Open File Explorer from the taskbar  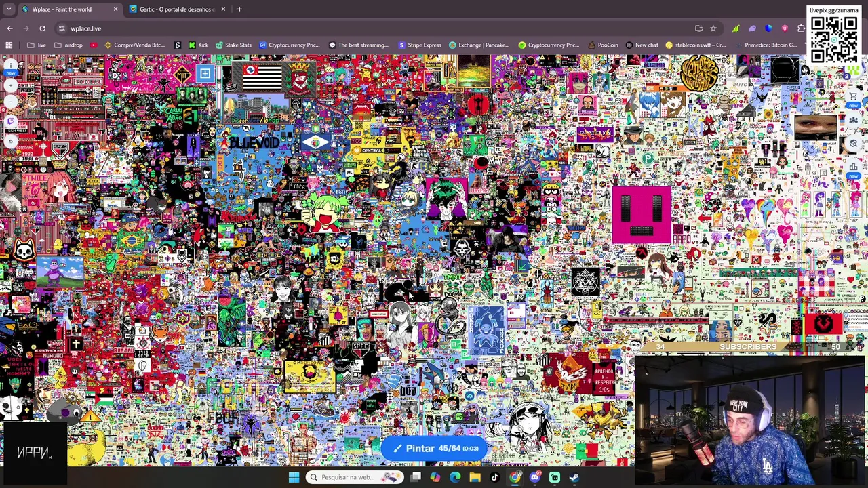pos(475,477)
